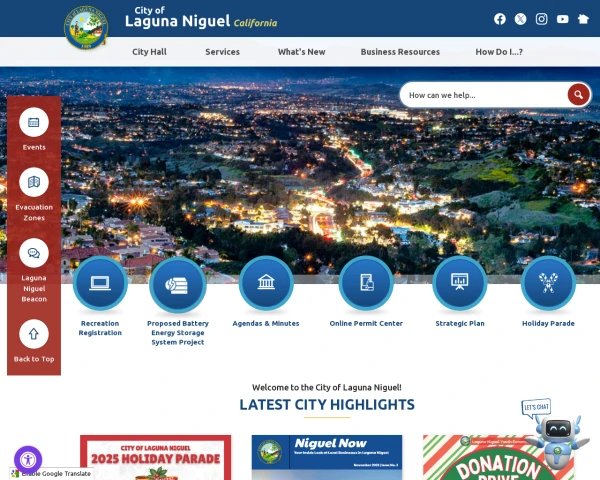Click Enable Google Translate button
Viewport: 600px width, 480px height.
[x=52, y=474]
